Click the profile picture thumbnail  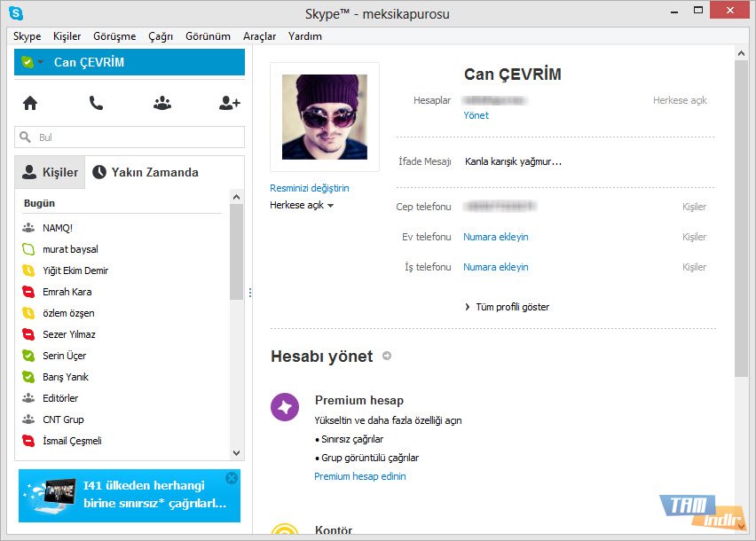[324, 116]
